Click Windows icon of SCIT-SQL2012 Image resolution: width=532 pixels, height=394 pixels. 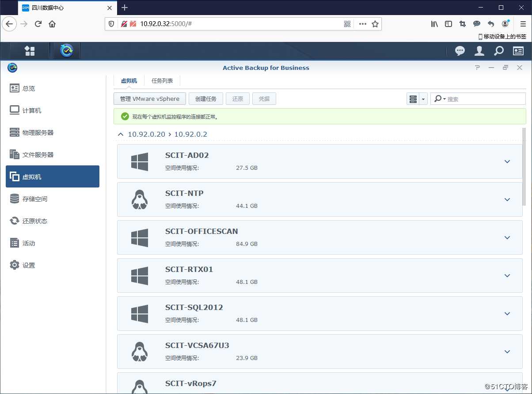140,314
